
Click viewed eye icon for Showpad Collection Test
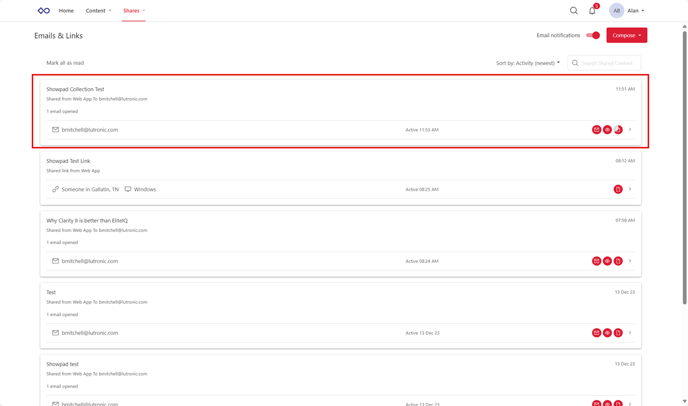[x=607, y=130]
